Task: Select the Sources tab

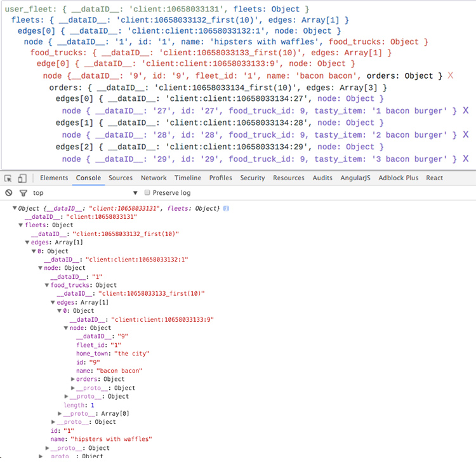Action: tap(121, 178)
